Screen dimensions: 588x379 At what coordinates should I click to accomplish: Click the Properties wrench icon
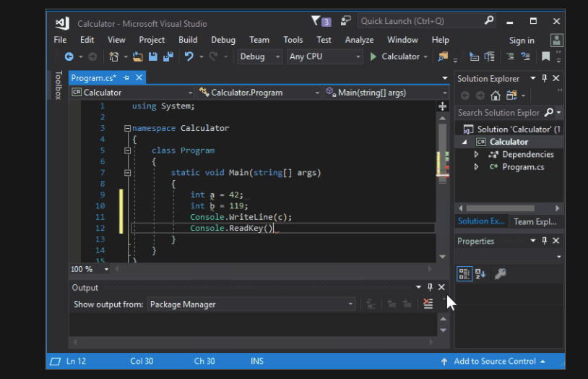501,274
